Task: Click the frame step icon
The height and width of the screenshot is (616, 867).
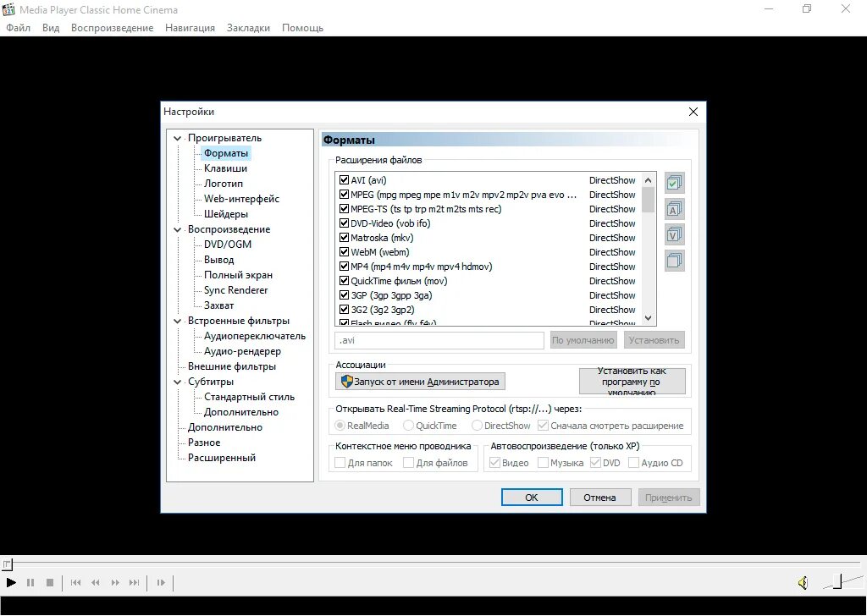Action: tap(161, 582)
